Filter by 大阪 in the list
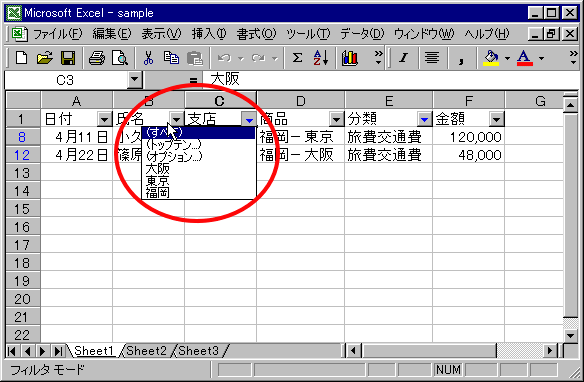 [199, 169]
